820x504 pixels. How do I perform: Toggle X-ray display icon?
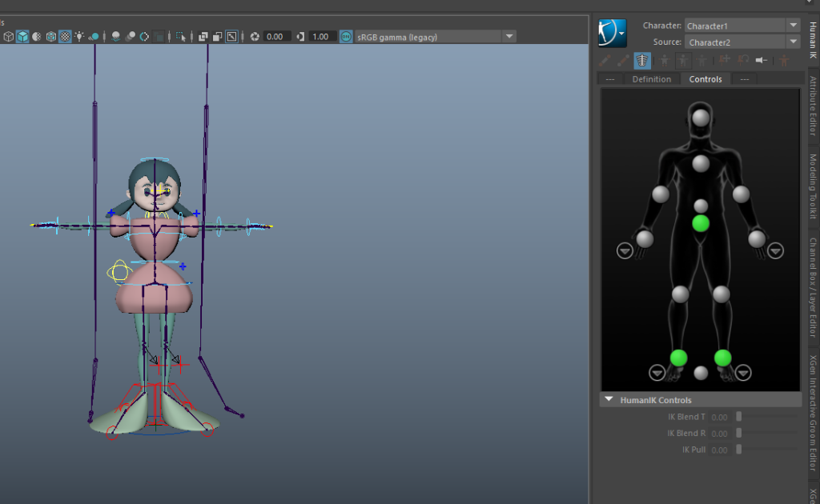coord(203,37)
